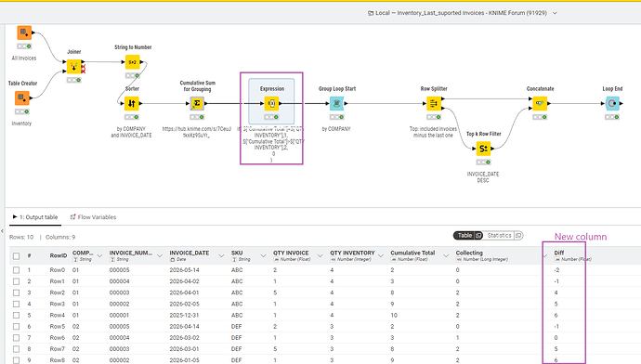This screenshot has height=364, width=641.
Task: Click the Loop End output port
Action: (x=621, y=103)
